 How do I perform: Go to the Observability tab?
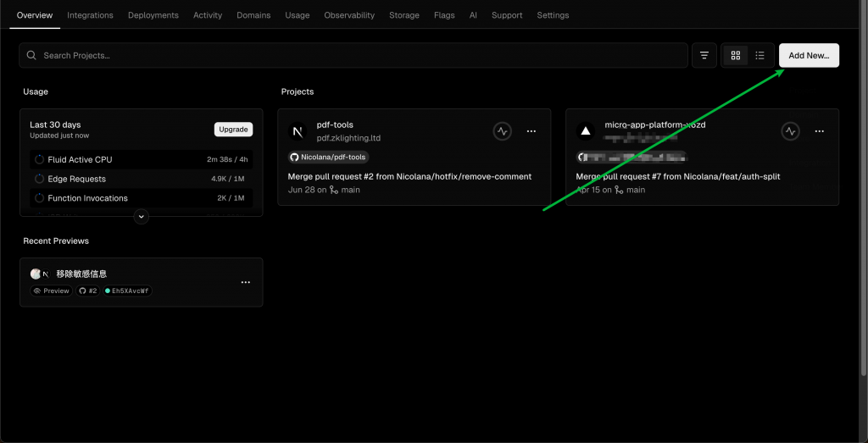point(349,15)
